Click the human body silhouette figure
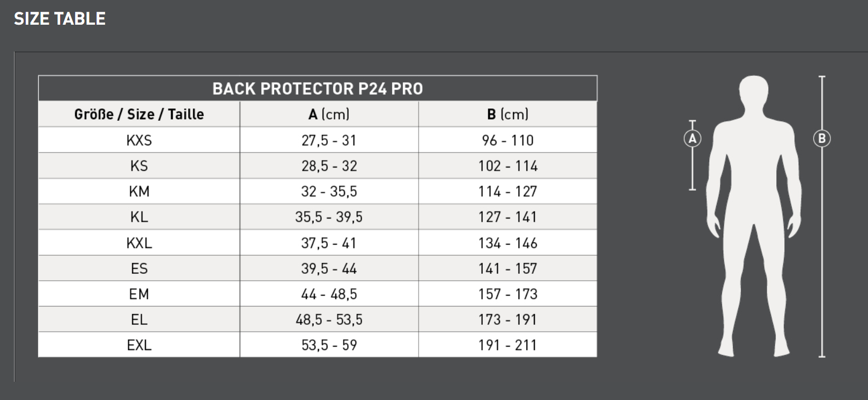The height and width of the screenshot is (400, 868). (x=754, y=215)
